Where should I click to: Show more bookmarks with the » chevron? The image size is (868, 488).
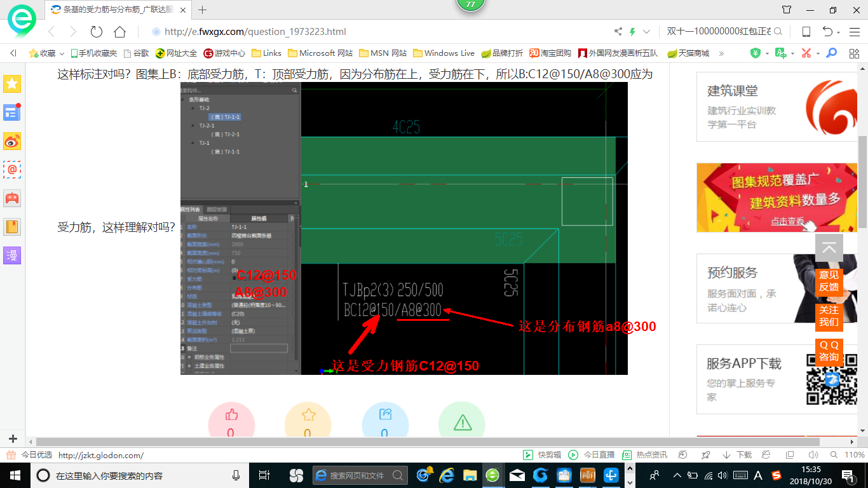click(x=721, y=53)
